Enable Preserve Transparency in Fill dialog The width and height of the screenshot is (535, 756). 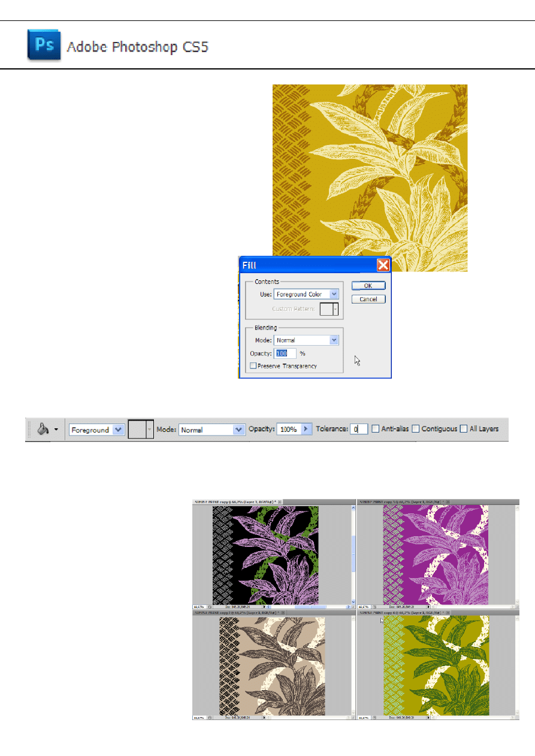click(x=253, y=365)
